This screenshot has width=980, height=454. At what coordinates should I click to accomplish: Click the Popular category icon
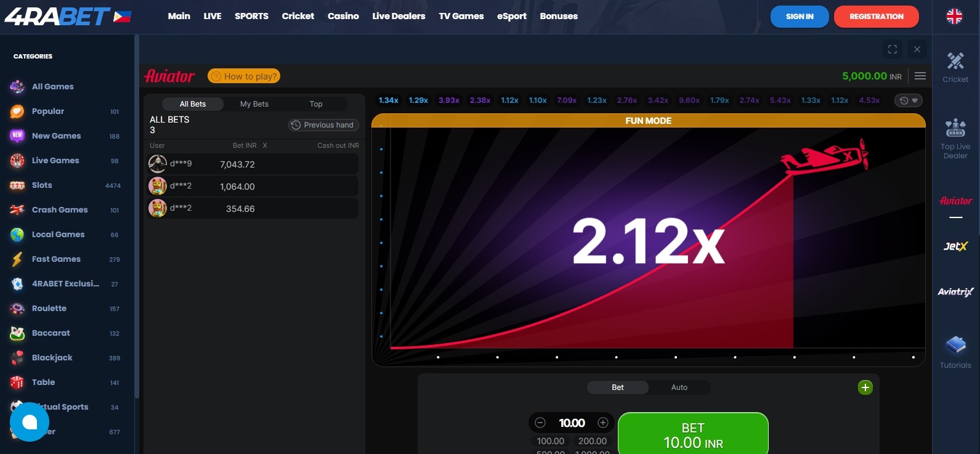click(x=17, y=111)
